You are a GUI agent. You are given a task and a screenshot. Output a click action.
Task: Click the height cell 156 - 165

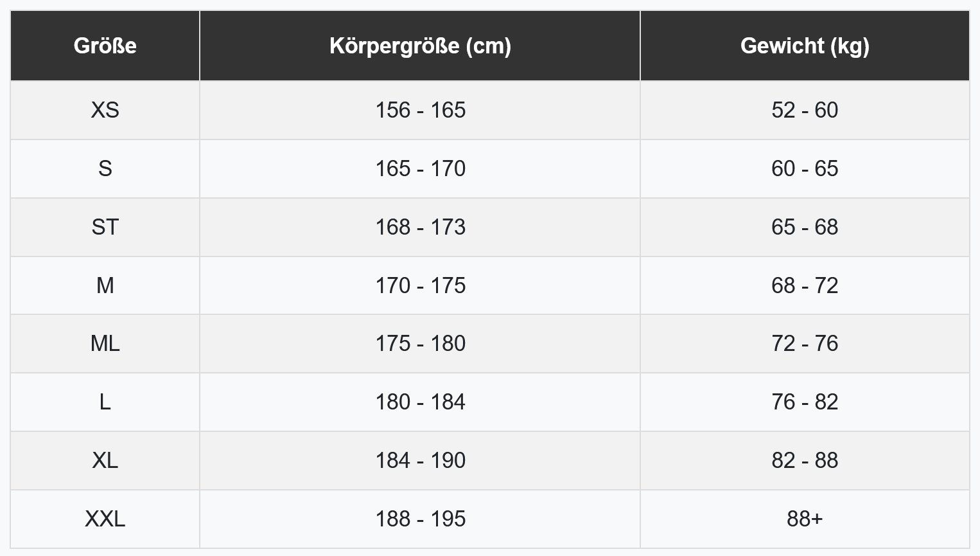click(x=420, y=110)
